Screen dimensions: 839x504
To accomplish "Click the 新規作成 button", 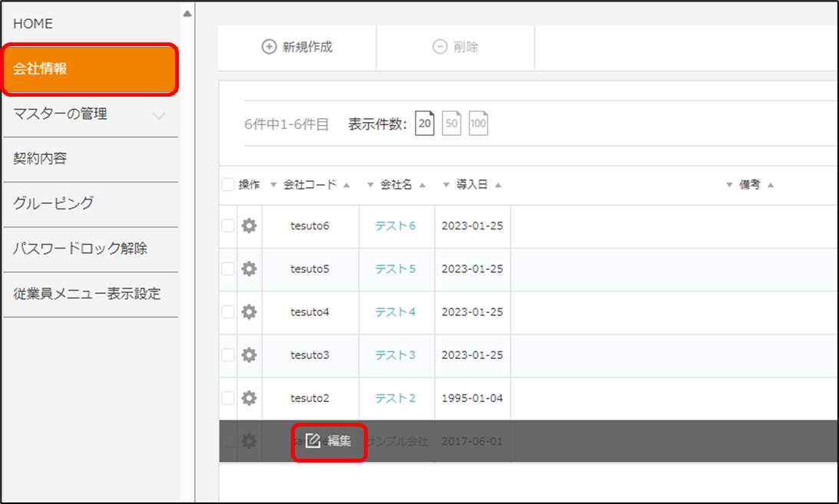I will pos(298,47).
